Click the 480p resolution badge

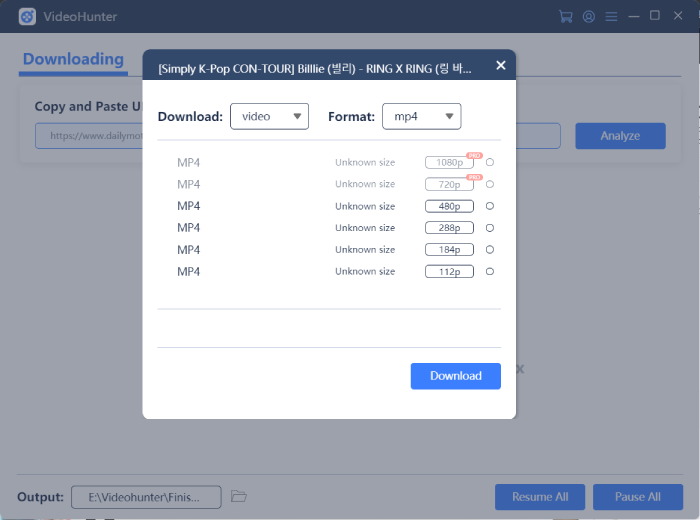pos(449,206)
